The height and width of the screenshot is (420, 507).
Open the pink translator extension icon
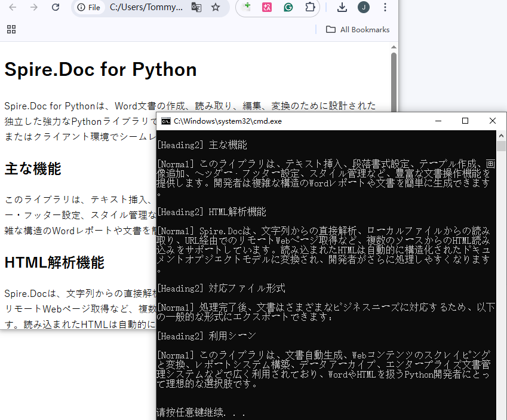(x=267, y=7)
